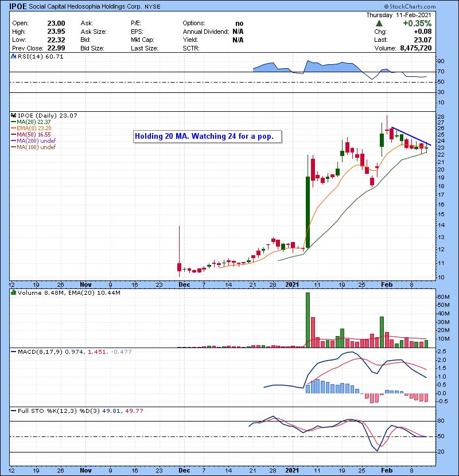Select the IPOE ticker symbol in the header
Screen dimensions: 459x476
[18, 6]
